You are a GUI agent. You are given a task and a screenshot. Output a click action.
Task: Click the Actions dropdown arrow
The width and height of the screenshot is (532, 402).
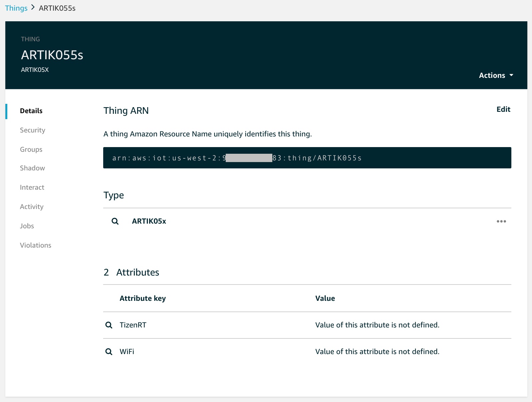(511, 75)
